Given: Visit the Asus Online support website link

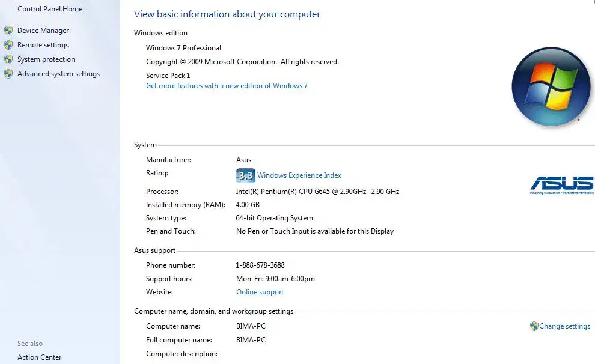Looking at the screenshot, I should click(260, 292).
